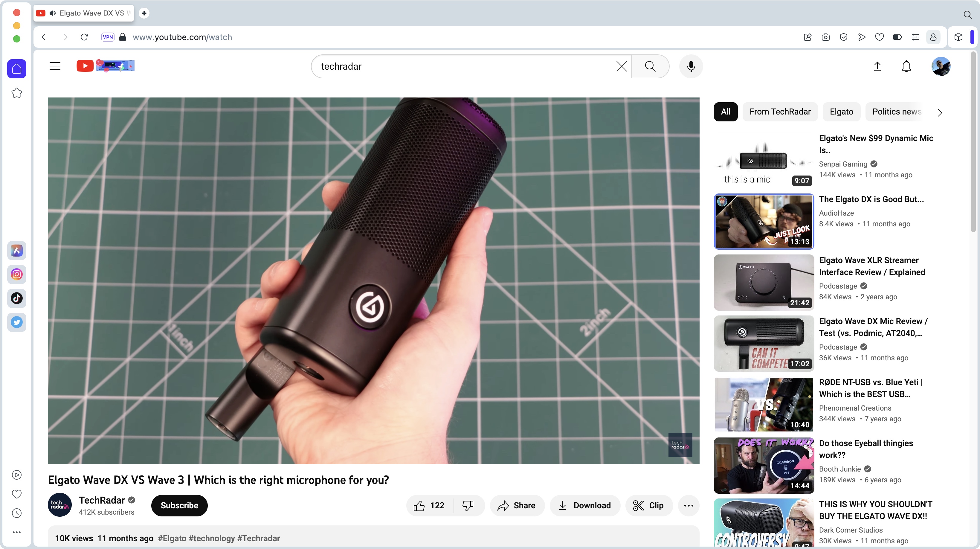Image resolution: width=980 pixels, height=549 pixels.
Task: Open the ad blocker shield icon
Action: point(843,37)
